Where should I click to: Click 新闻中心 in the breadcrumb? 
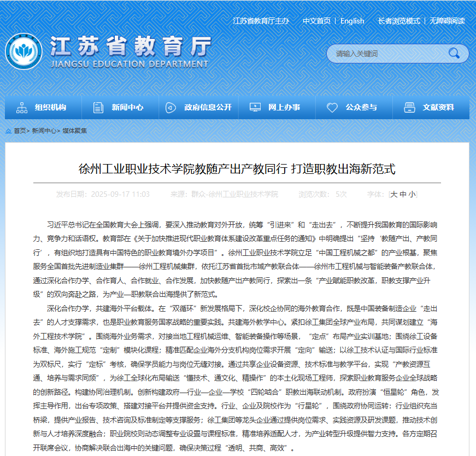pos(44,131)
